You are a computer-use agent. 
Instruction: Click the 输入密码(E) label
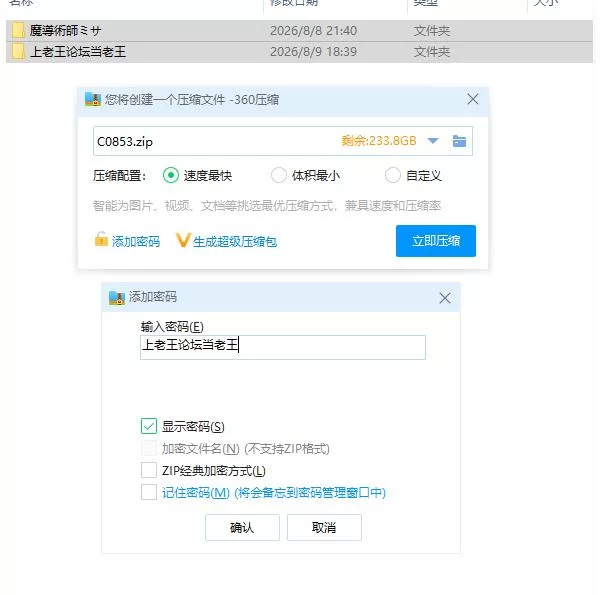(172, 327)
